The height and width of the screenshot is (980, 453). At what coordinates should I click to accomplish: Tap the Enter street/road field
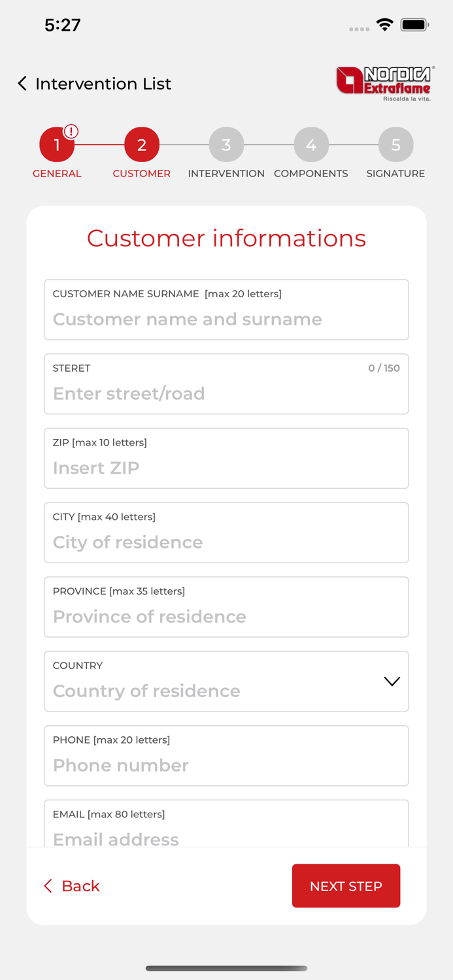pyautogui.click(x=226, y=393)
